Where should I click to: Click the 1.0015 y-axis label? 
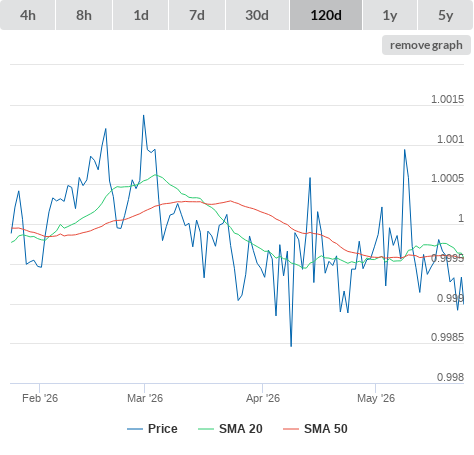tap(447, 99)
